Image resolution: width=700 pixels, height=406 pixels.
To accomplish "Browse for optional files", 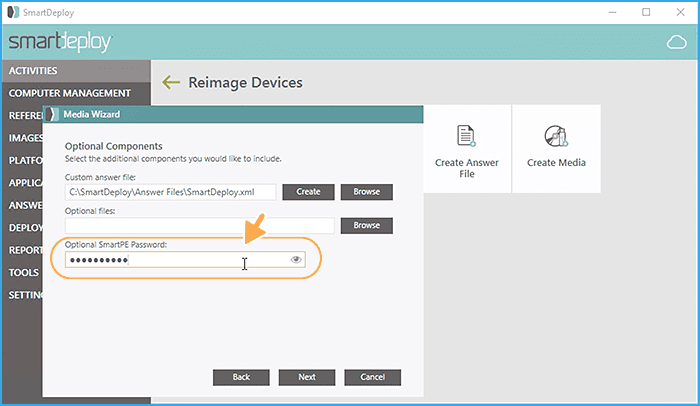I will click(367, 226).
